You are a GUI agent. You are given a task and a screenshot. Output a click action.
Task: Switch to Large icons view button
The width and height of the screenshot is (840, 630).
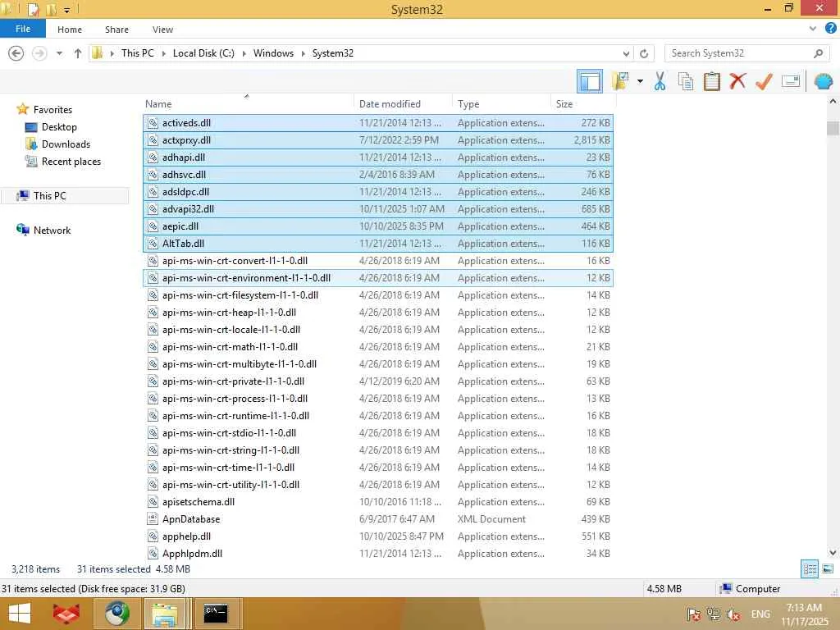pos(828,569)
